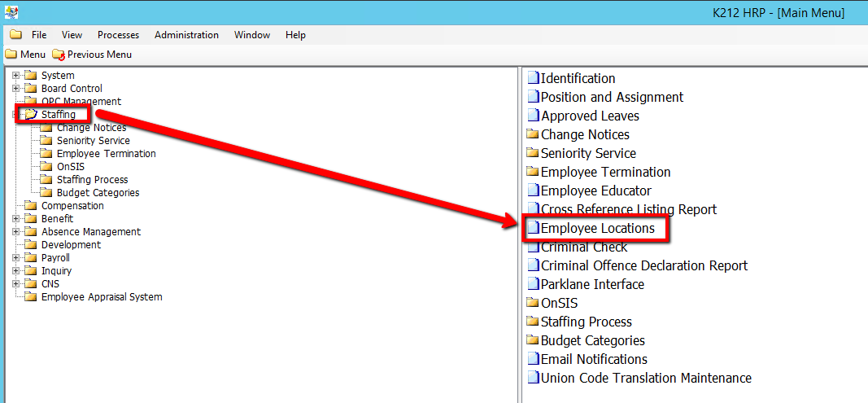The width and height of the screenshot is (868, 403).
Task: Open the Processes menu
Action: click(118, 35)
